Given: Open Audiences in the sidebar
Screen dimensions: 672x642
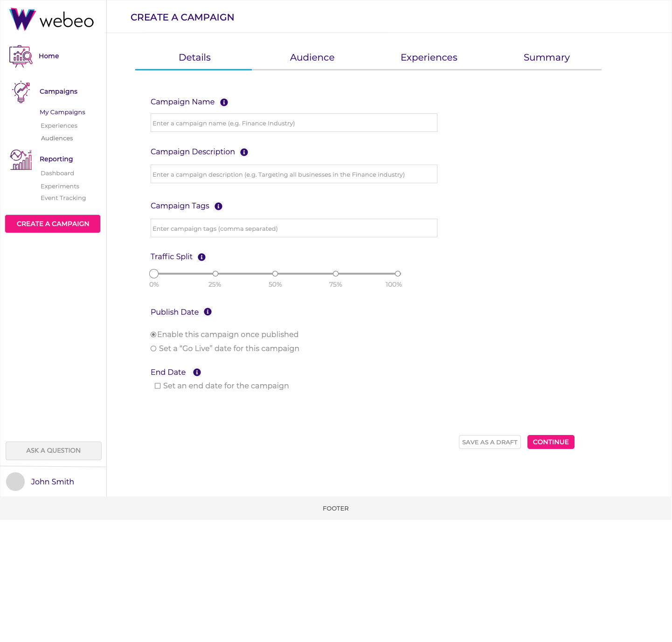Looking at the screenshot, I should (57, 138).
